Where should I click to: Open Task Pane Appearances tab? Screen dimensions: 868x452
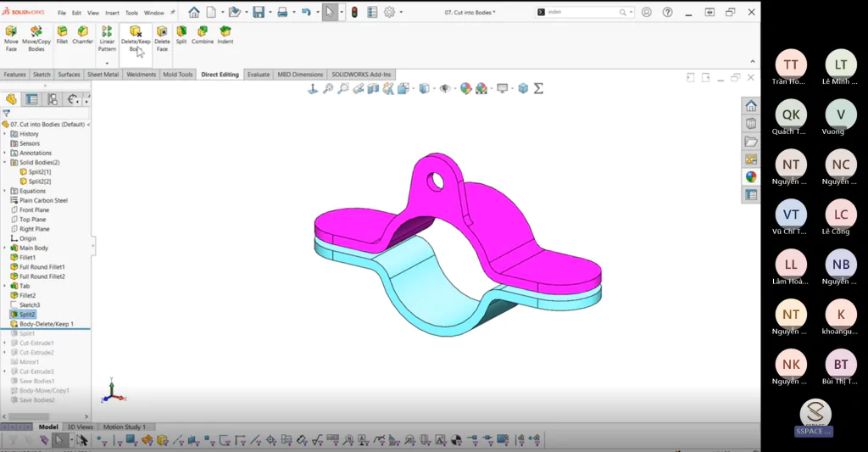coord(751,176)
